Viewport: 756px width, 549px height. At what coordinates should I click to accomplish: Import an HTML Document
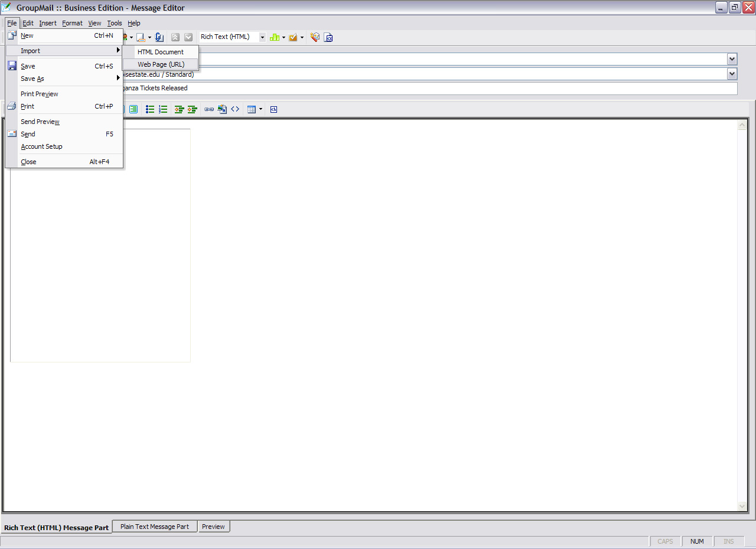161,52
